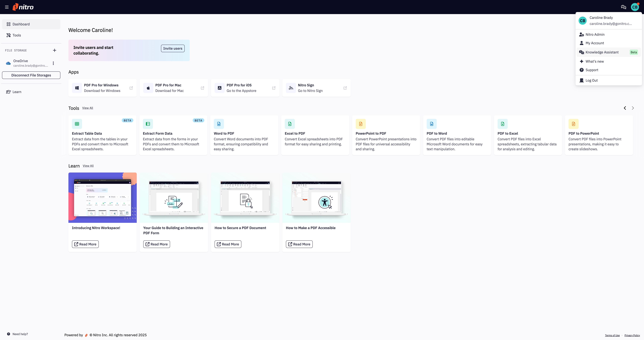Open external link for PDF Pro for Windows
Viewport: 644px width, 340px height.
131,88
